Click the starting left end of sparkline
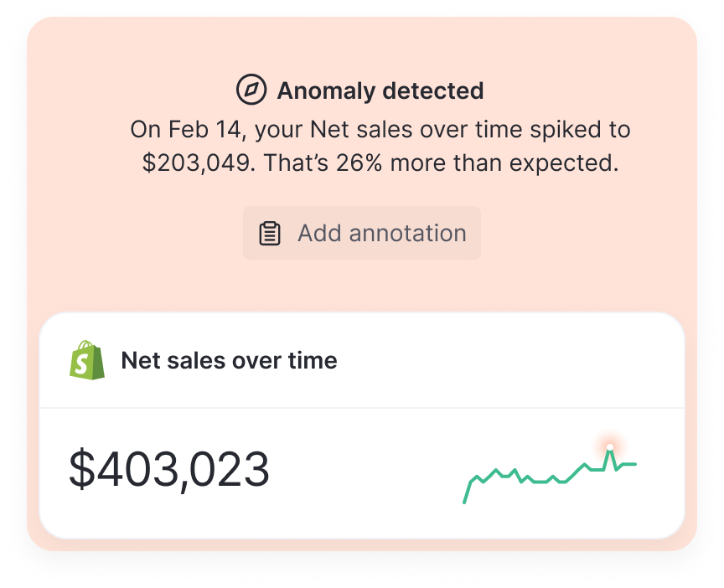 point(465,501)
